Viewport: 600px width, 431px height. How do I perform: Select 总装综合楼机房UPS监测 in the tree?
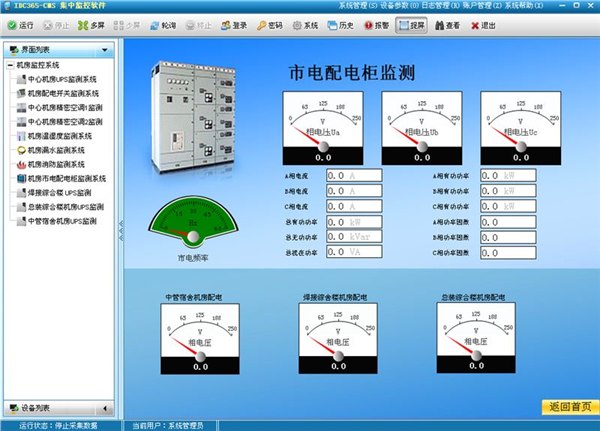65,207
